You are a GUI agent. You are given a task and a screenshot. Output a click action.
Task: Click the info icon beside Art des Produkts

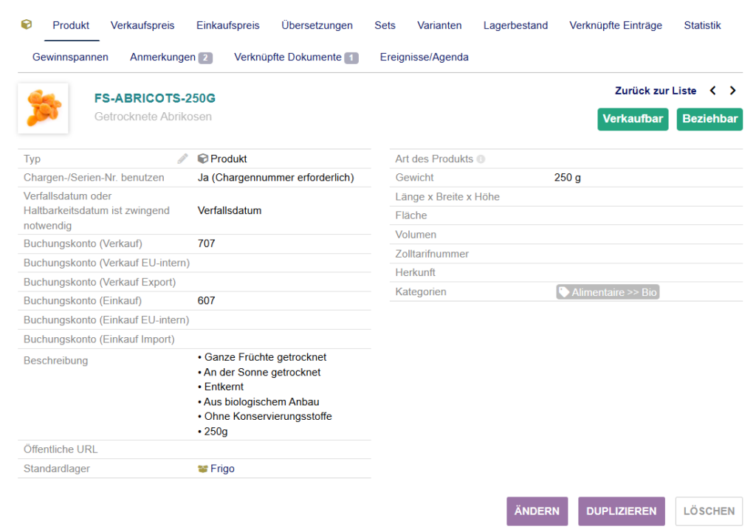point(481,159)
